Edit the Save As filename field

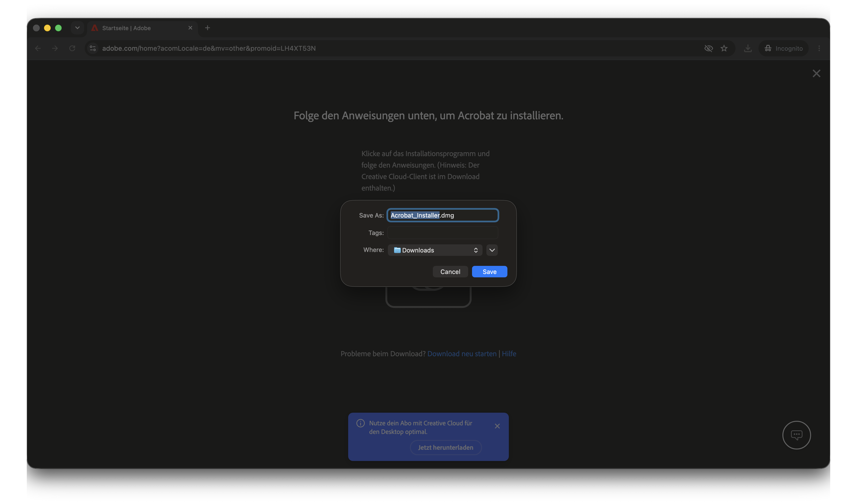point(442,215)
